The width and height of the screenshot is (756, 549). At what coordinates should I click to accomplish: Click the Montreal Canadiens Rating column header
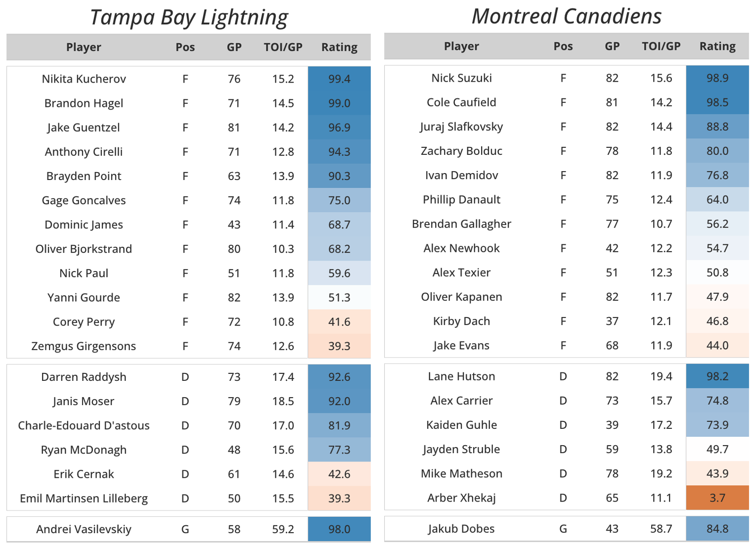717,46
